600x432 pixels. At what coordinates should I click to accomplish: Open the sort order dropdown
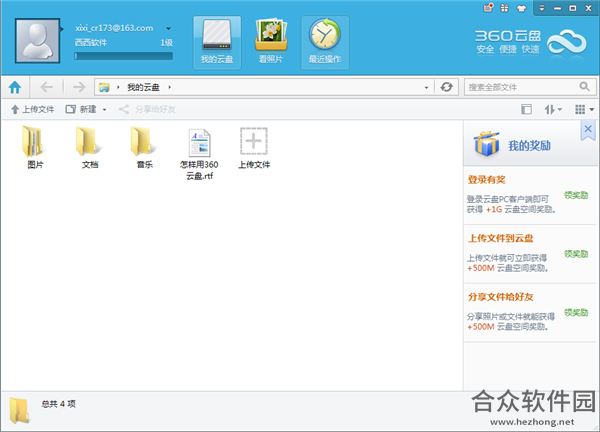tap(553, 109)
